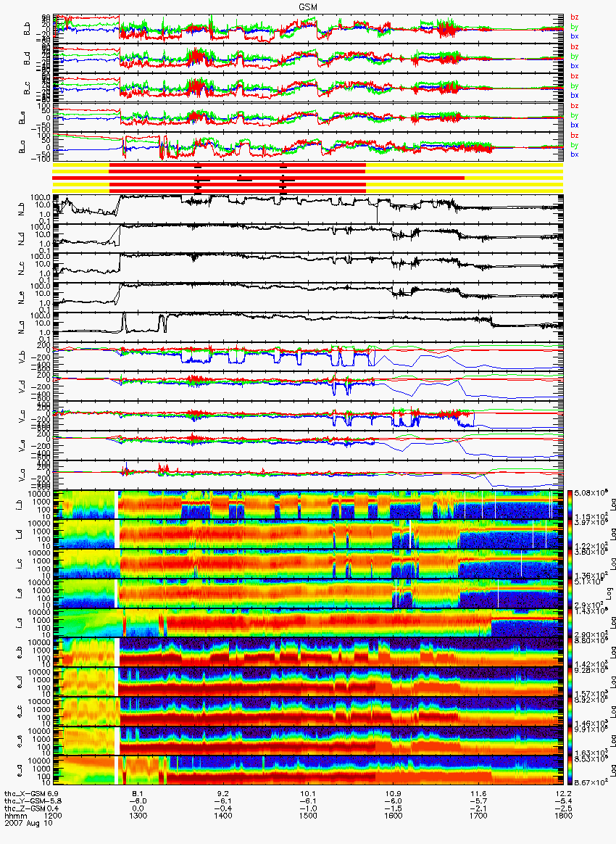
Task: Click the i_b panel color bar
Action: pos(570,505)
